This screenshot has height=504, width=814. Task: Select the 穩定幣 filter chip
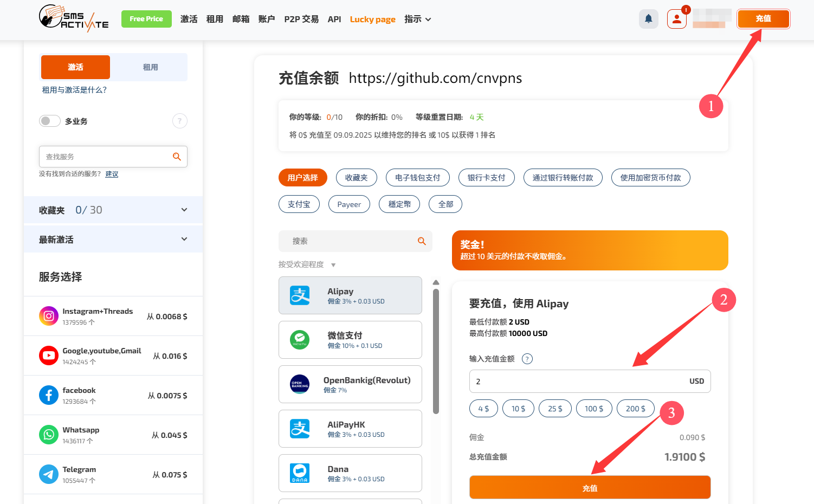tap(399, 204)
